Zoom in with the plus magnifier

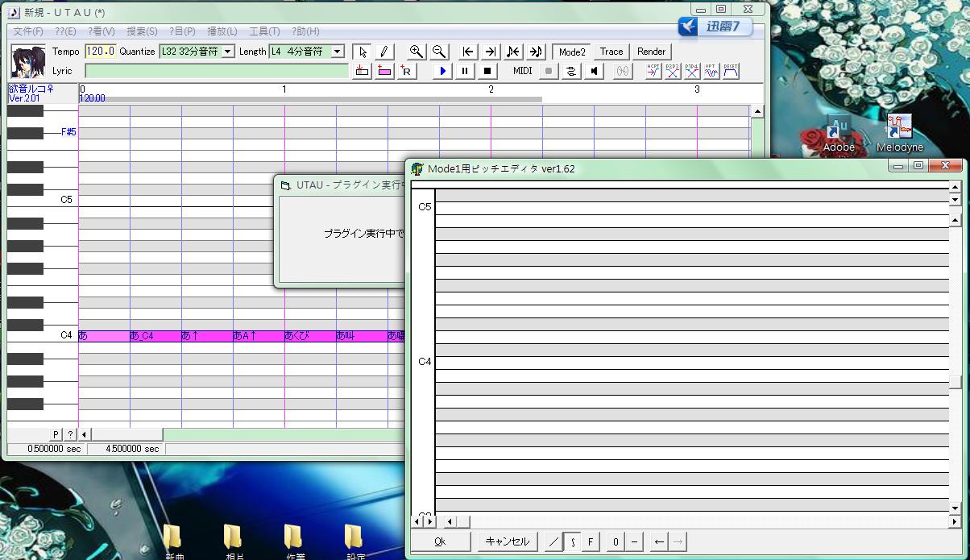point(416,52)
